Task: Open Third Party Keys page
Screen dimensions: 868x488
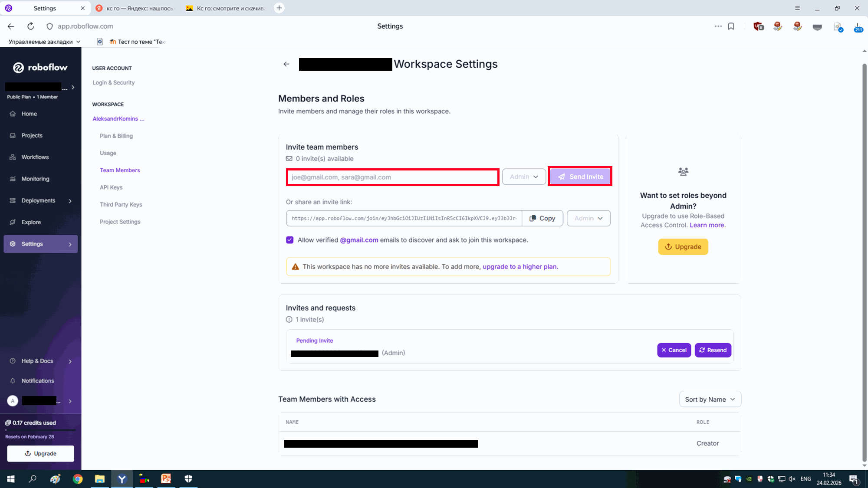Action: 121,204
